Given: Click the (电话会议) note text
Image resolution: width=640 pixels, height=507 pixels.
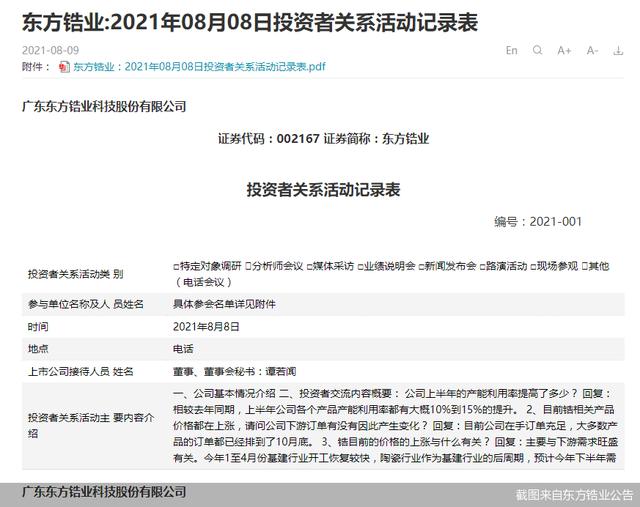Looking at the screenshot, I should coord(204,282).
